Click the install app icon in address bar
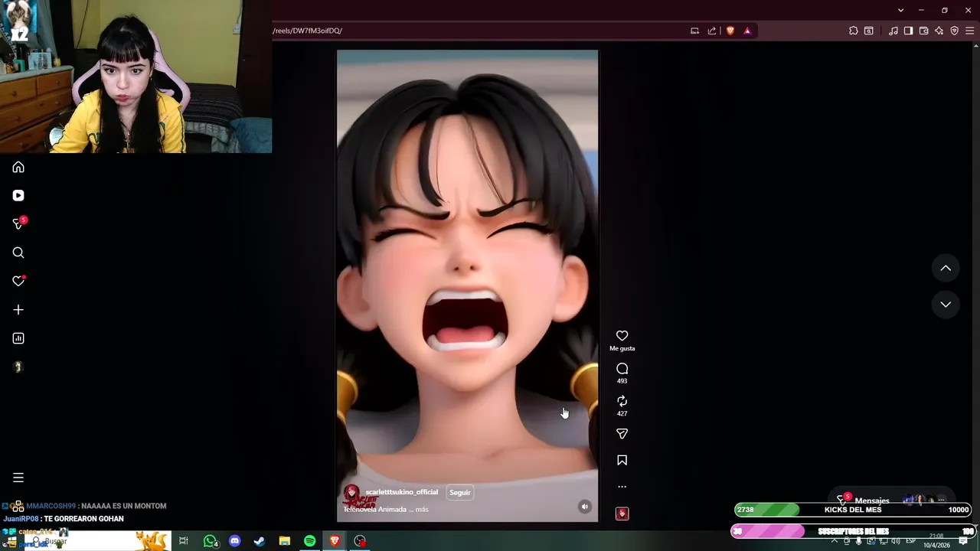Viewport: 980px width, 551px height. tap(694, 31)
